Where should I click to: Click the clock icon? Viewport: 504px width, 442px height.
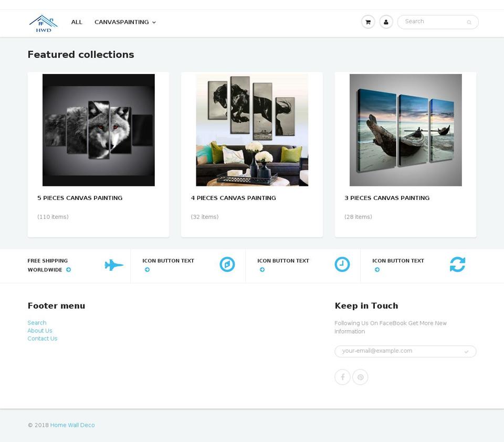342,265
